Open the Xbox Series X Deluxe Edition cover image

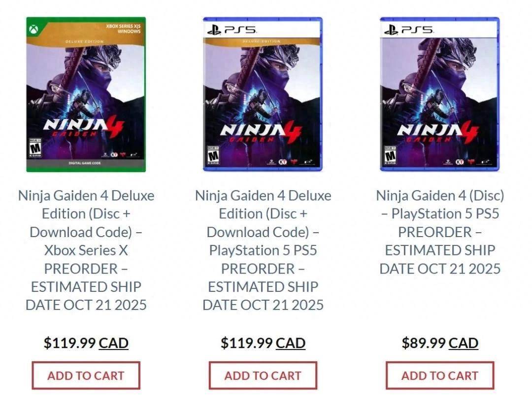coord(86,94)
